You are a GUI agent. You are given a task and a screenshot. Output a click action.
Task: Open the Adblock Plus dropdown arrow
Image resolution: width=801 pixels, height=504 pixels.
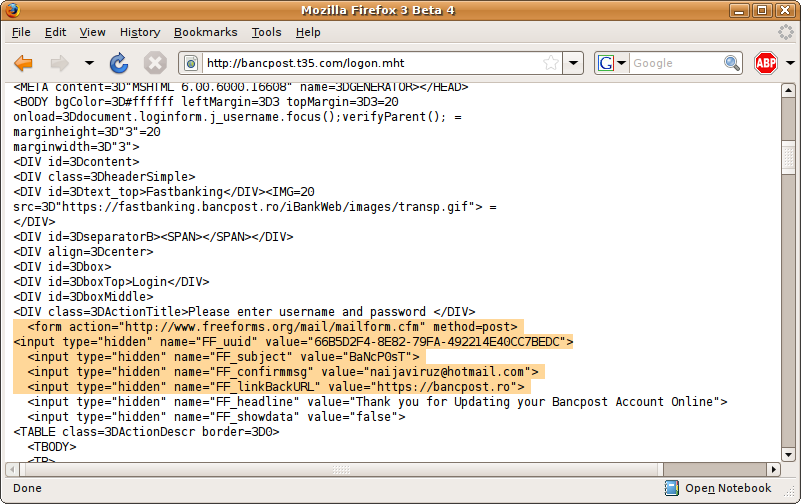tap(790, 63)
